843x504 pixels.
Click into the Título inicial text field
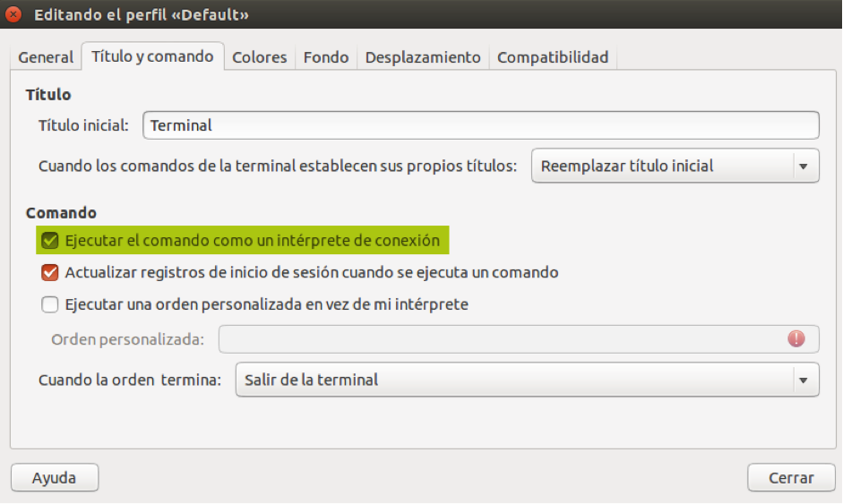(x=481, y=125)
